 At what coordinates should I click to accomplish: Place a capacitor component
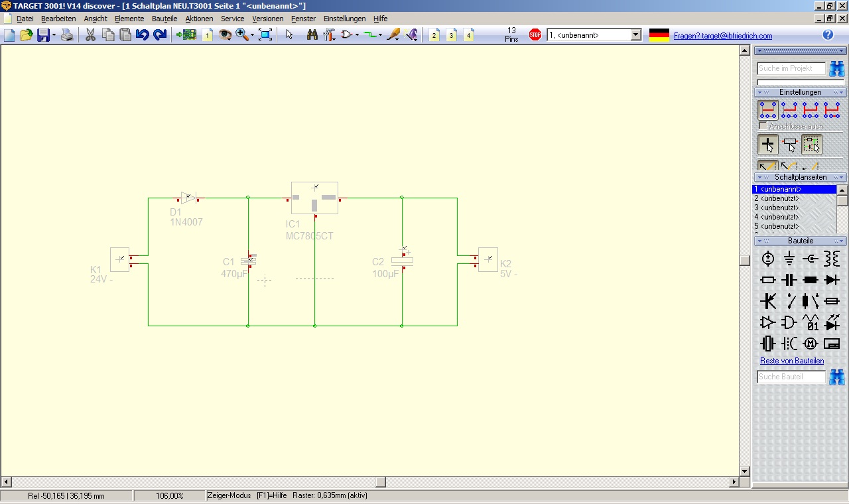click(x=789, y=281)
